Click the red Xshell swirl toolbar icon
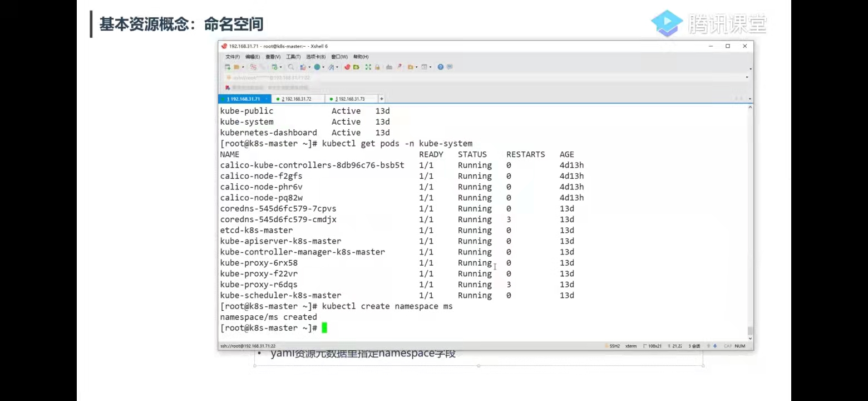Viewport: 868px width, 401px height. [347, 67]
